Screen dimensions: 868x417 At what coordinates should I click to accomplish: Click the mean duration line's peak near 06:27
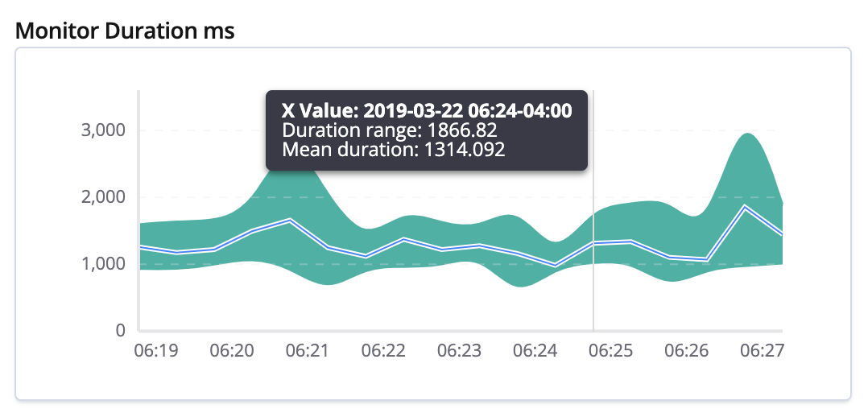tap(746, 207)
